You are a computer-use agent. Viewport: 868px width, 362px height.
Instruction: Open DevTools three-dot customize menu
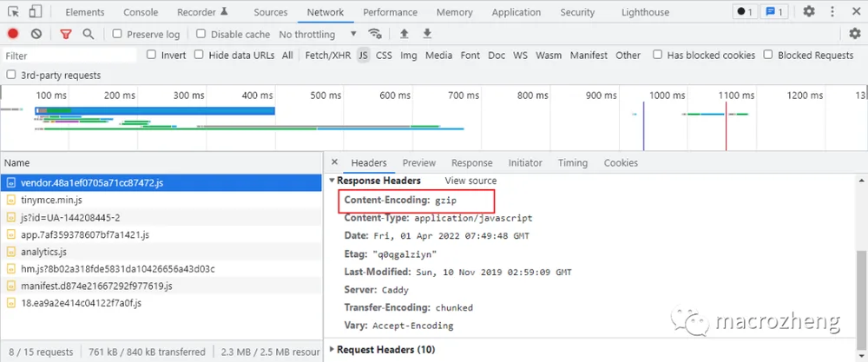click(x=832, y=11)
